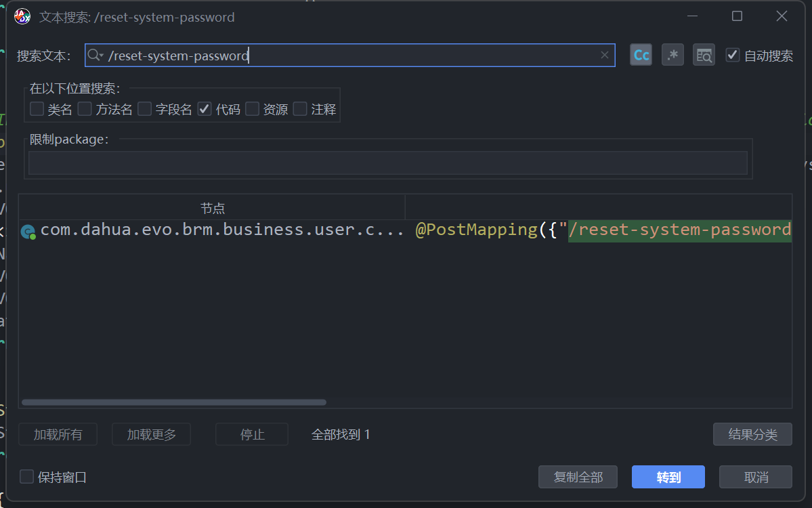
Task: Click the 复制全部 button
Action: point(578,477)
